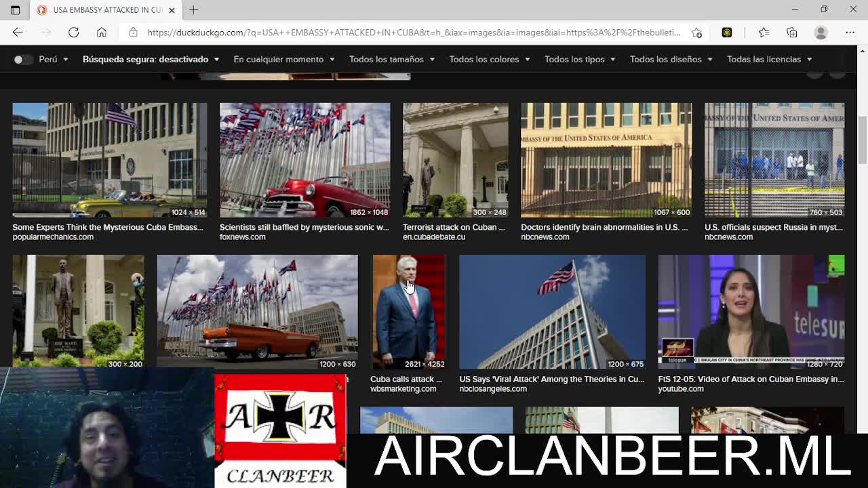Open telesur FtS 12-05 video thumbnail

tap(751, 312)
